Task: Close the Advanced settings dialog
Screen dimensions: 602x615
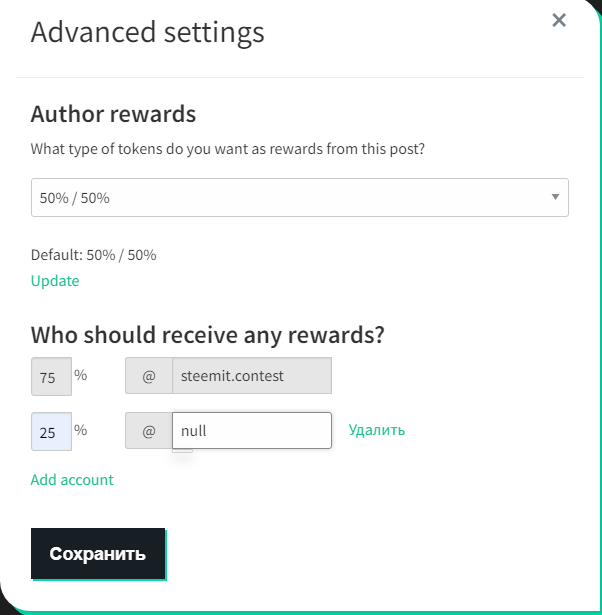Action: pyautogui.click(x=559, y=21)
